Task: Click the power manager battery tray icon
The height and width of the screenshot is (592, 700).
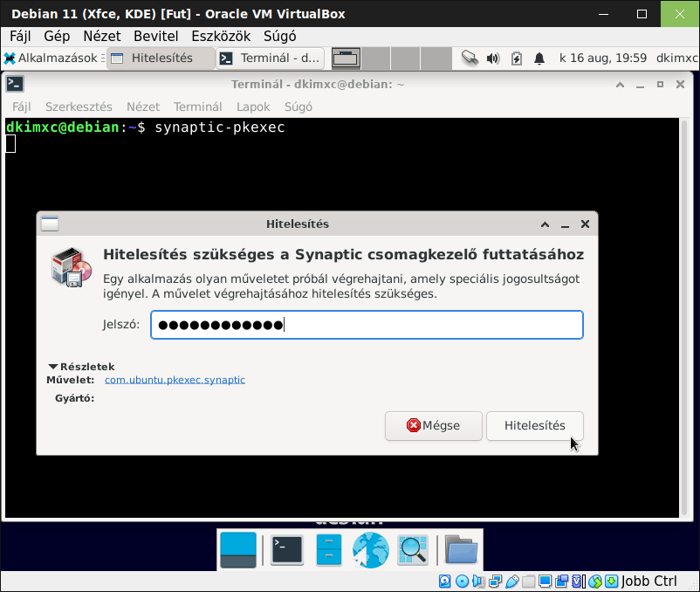Action: 517,59
